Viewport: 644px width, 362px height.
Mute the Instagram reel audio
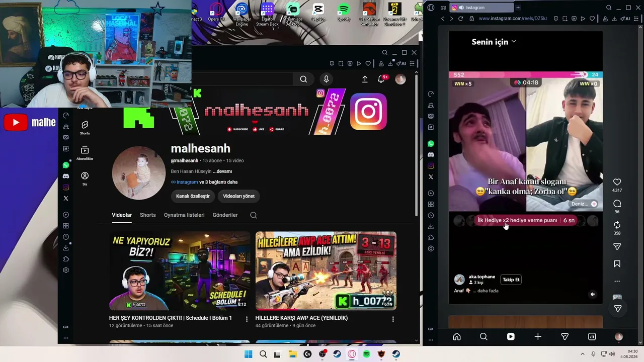(x=593, y=295)
